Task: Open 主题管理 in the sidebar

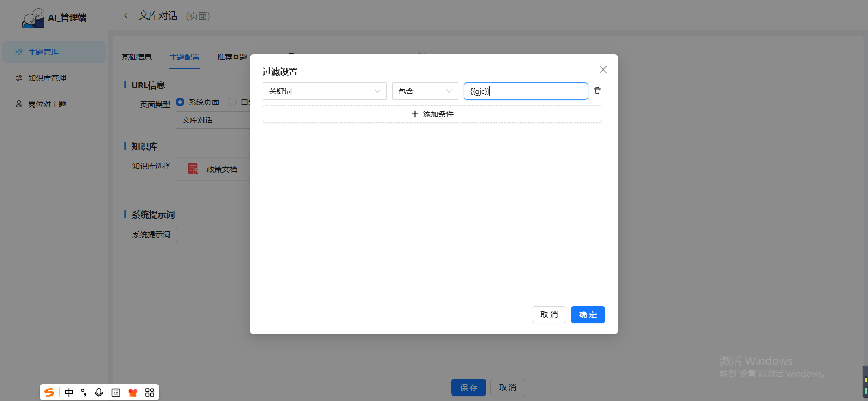Action: coord(43,52)
